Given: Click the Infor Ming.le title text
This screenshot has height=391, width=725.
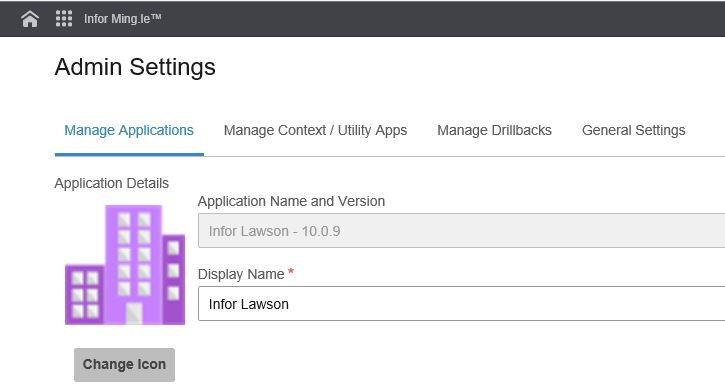Looking at the screenshot, I should coord(123,18).
